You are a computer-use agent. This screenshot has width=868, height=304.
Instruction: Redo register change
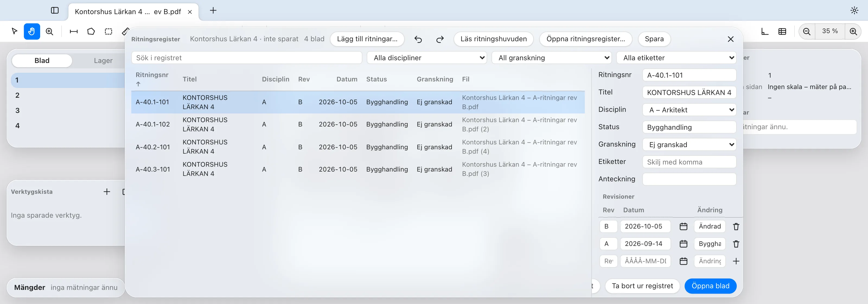click(x=440, y=39)
